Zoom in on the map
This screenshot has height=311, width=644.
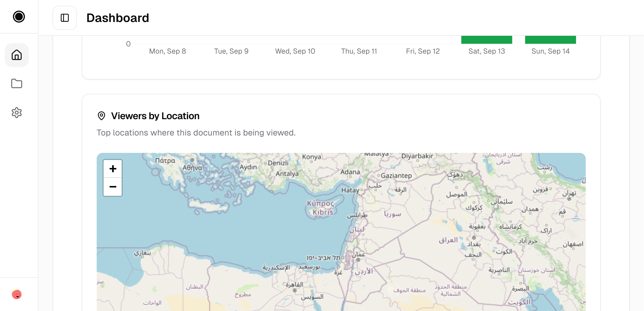click(x=113, y=169)
